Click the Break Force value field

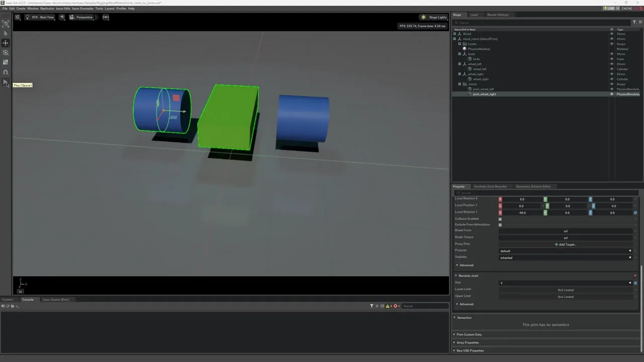[566, 231]
